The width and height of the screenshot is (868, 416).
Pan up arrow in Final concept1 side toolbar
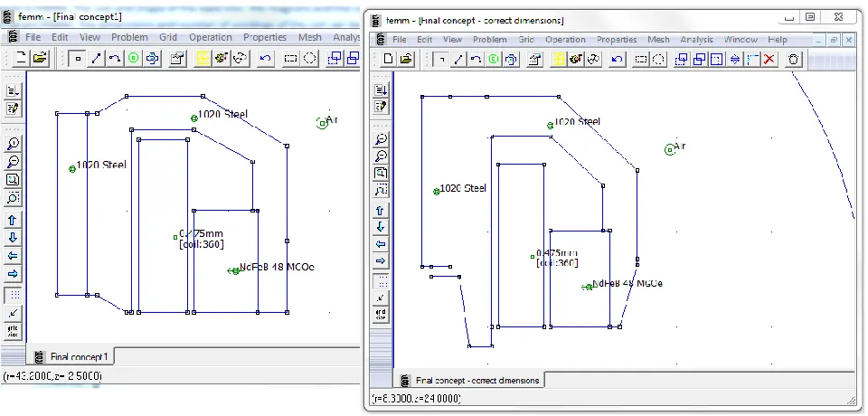pos(13,221)
